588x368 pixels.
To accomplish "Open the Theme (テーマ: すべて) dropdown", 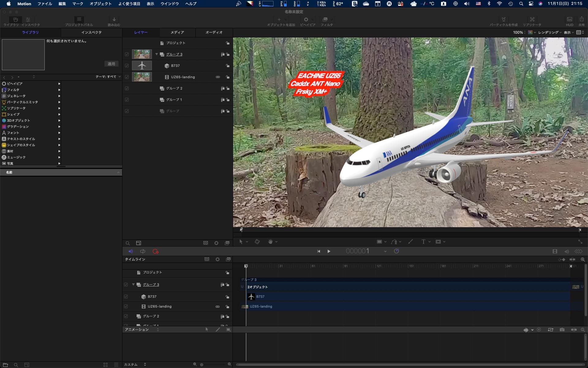I will [108, 77].
